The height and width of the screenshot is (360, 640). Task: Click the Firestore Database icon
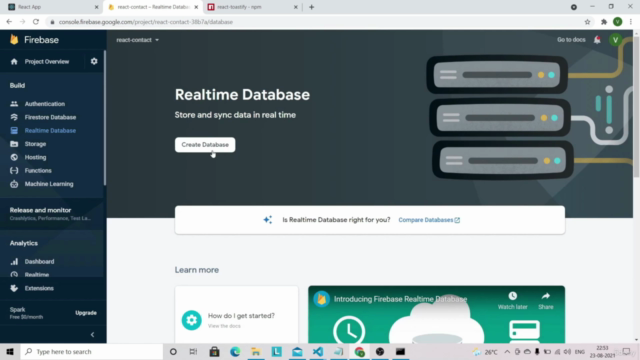(14, 117)
